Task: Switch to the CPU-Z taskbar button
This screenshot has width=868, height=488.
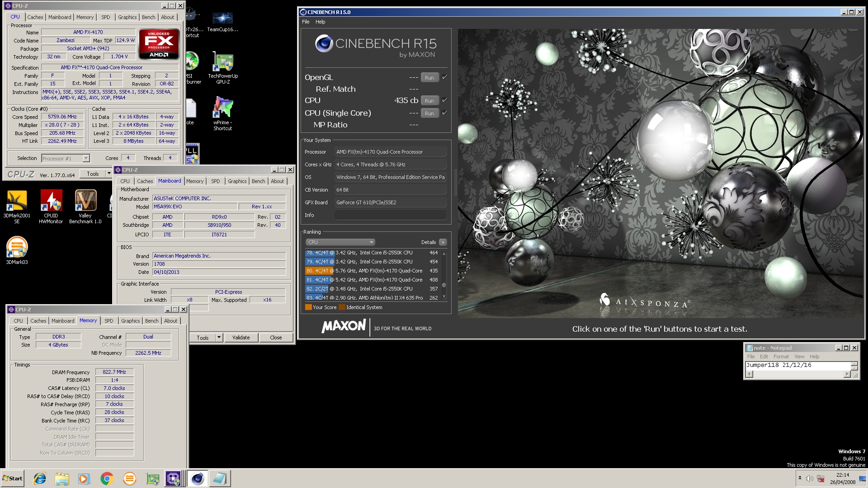Action: click(x=174, y=479)
